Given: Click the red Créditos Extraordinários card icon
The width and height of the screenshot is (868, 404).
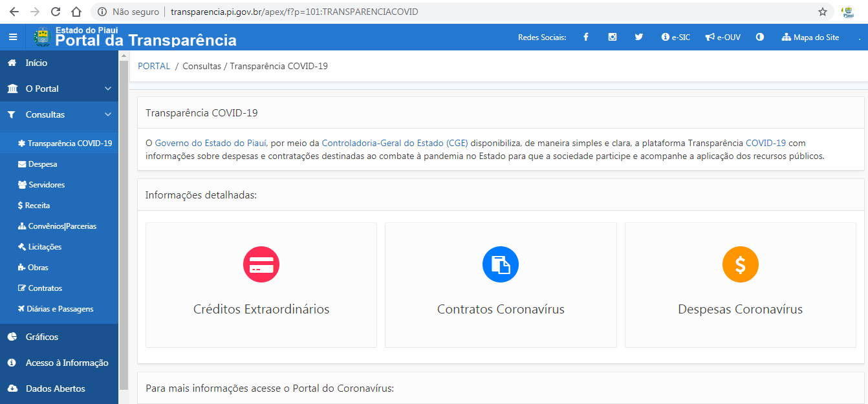Looking at the screenshot, I should (261, 264).
